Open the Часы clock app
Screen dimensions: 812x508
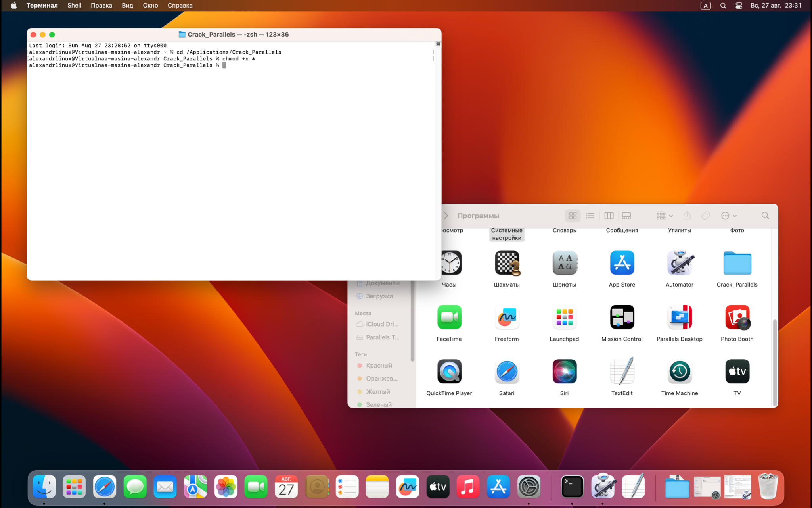(451, 263)
